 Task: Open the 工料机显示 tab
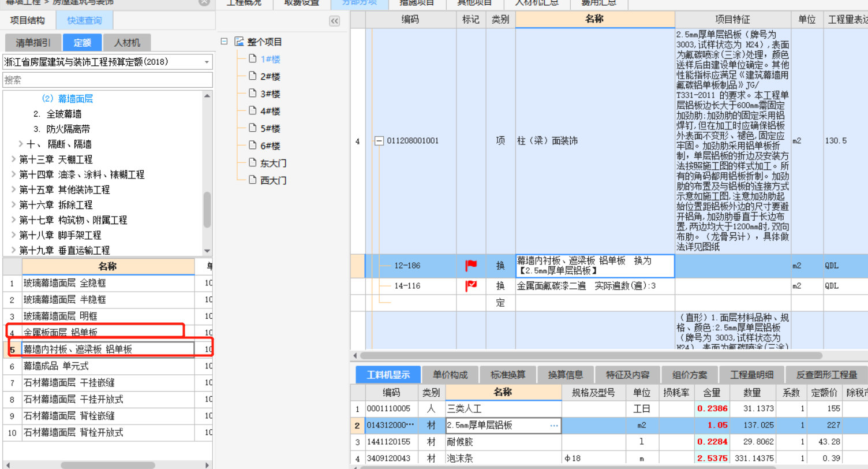coord(388,374)
